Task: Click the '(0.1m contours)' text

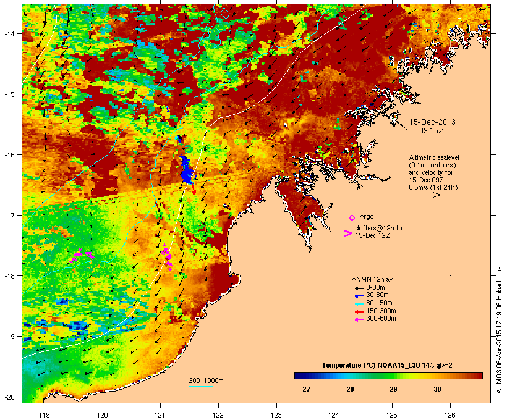Action: 432,165
